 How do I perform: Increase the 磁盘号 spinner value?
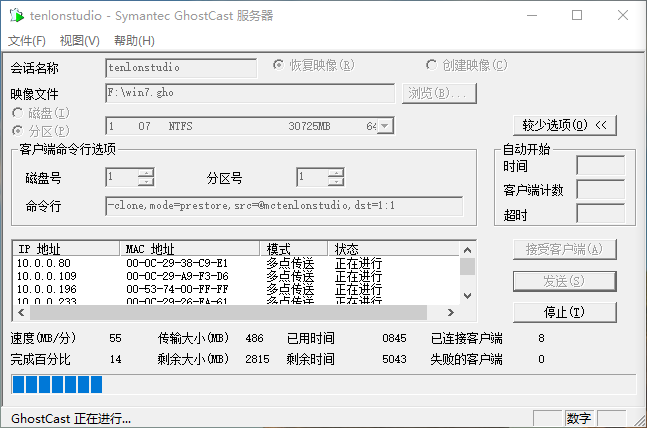point(146,173)
